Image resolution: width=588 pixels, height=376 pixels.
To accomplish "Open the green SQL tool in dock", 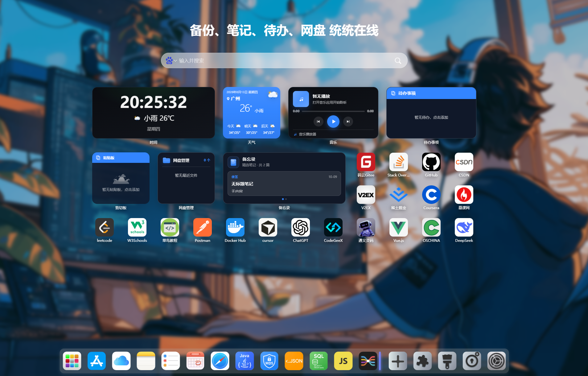I will point(319,361).
